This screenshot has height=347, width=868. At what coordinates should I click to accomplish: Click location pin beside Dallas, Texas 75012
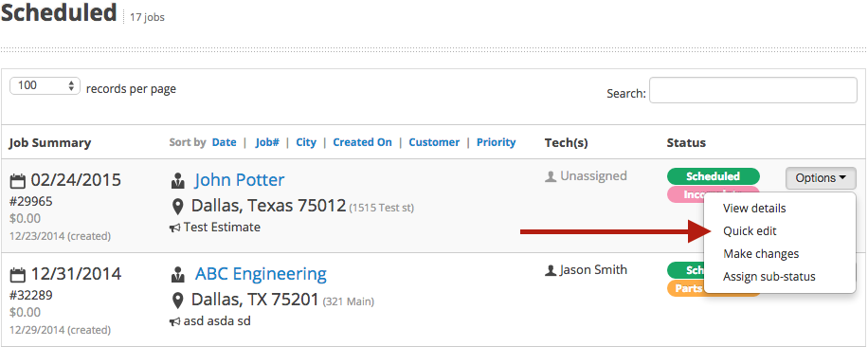178,207
